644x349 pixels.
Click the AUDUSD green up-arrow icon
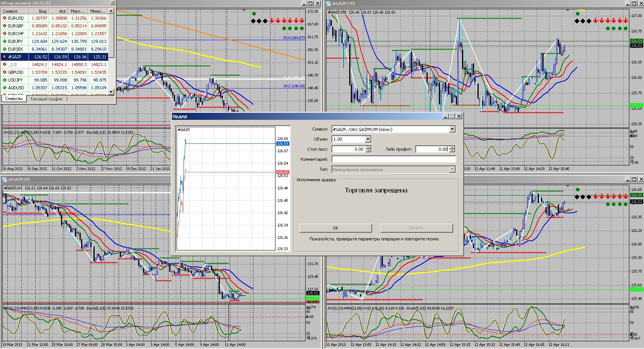(4, 88)
